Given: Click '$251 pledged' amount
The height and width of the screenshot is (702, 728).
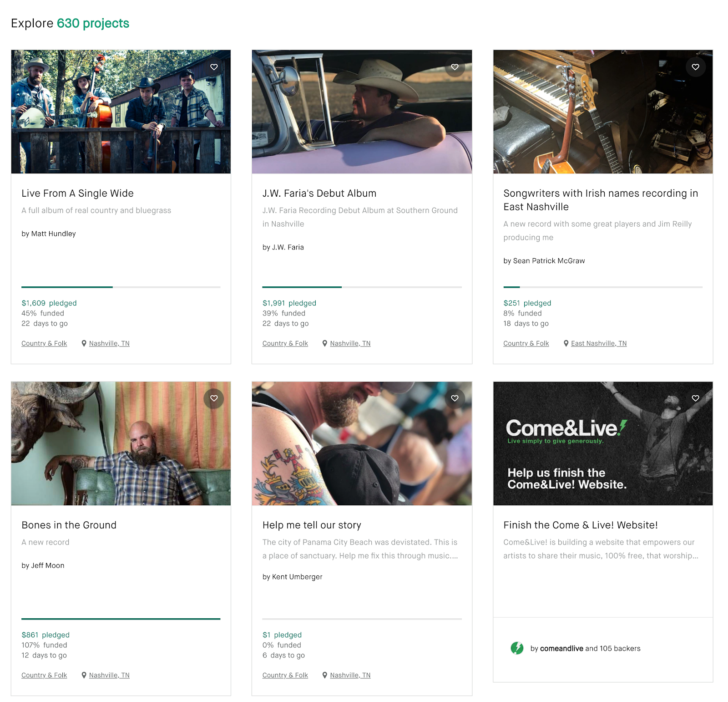Looking at the screenshot, I should click(527, 303).
